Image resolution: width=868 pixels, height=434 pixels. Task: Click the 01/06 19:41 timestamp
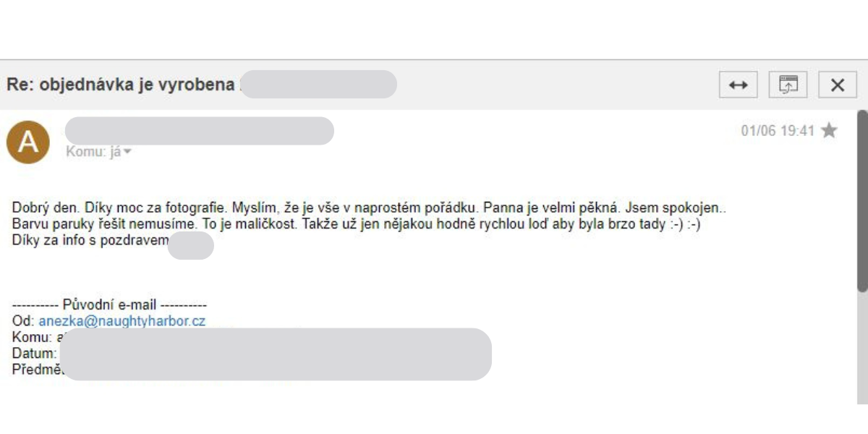pos(778,131)
